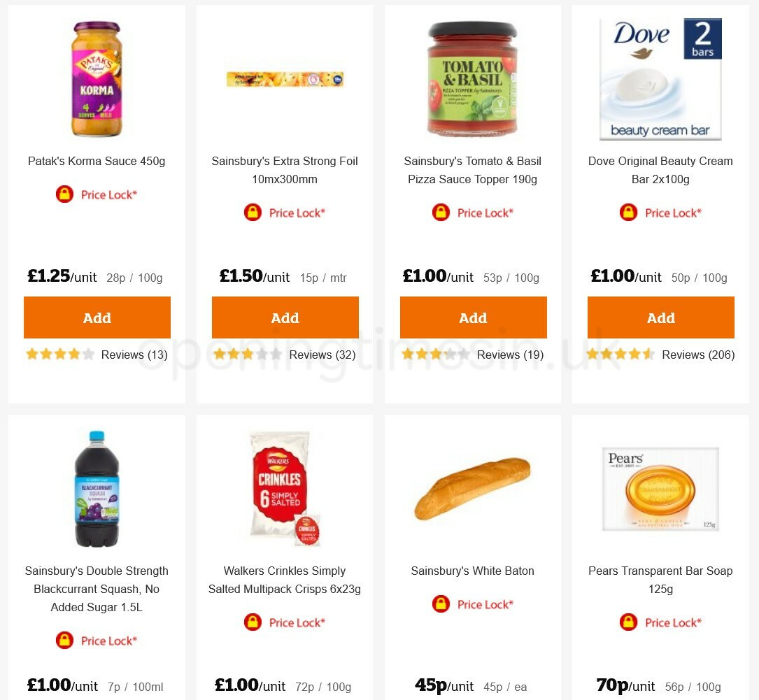This screenshot has height=700, width=759.
Task: Select the Price Lock icon on Tomato & Basil Pizza Sauce
Action: tap(441, 212)
